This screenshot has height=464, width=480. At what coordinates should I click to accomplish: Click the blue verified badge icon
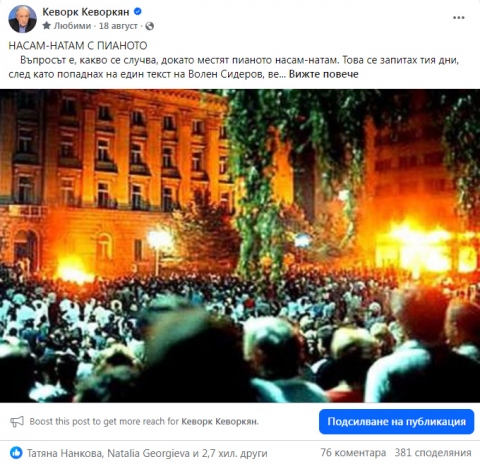coord(137,12)
